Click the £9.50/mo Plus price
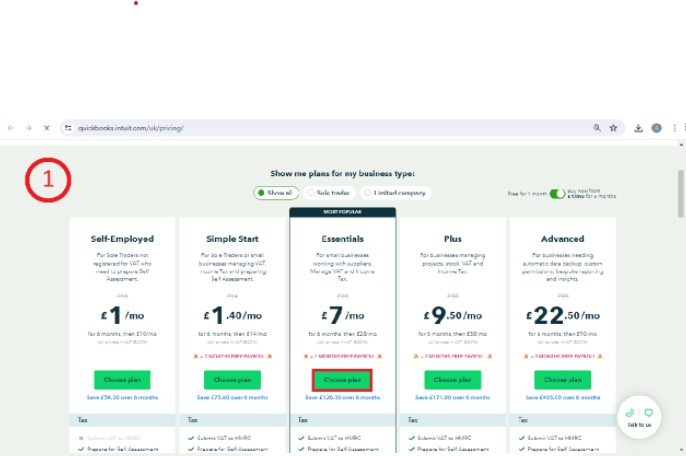Viewport: 686px width, 456px height. click(452, 315)
